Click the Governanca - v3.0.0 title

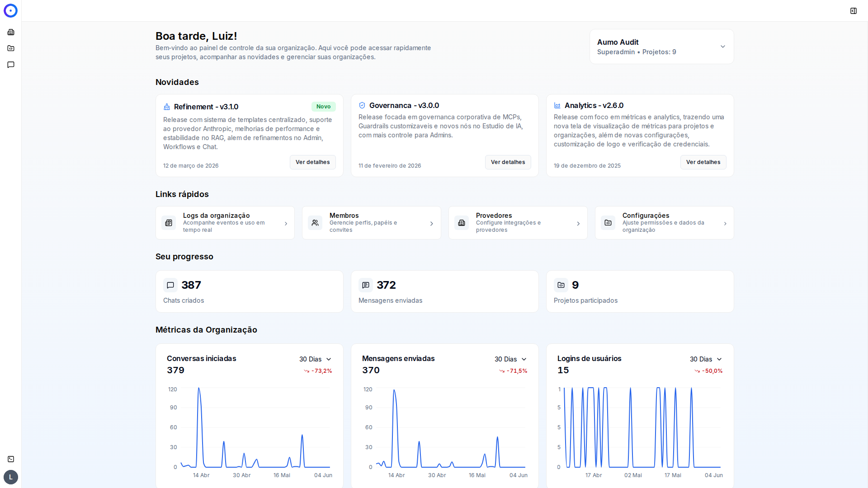[x=404, y=105]
